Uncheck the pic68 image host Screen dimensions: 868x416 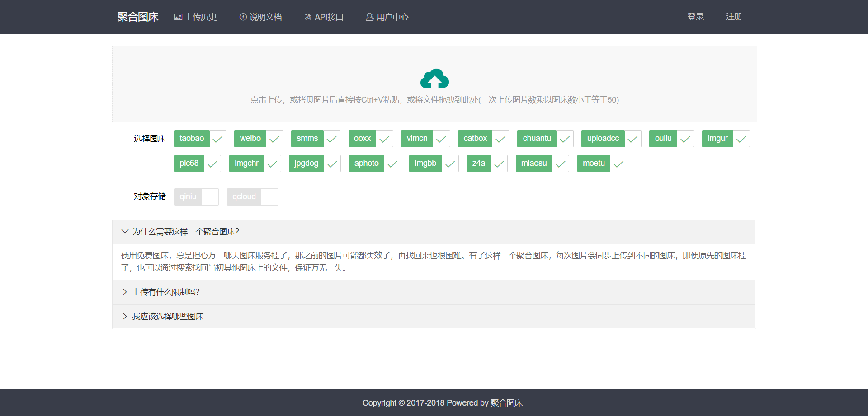click(x=198, y=164)
